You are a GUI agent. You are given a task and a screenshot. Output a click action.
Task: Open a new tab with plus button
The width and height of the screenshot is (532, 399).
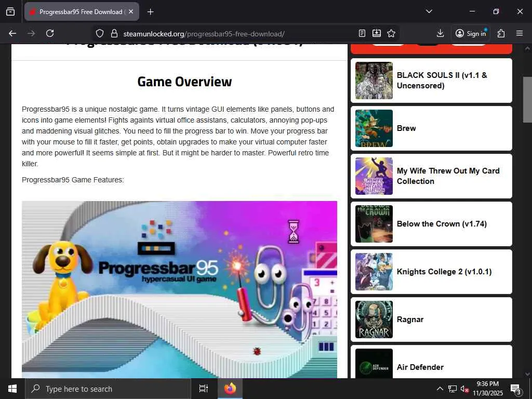(150, 12)
